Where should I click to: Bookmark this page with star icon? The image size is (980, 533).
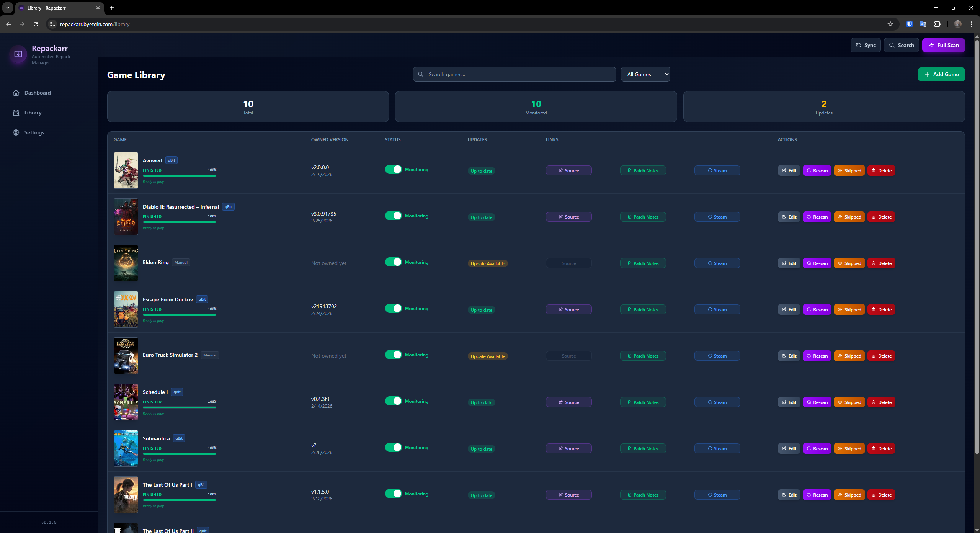[x=890, y=24]
